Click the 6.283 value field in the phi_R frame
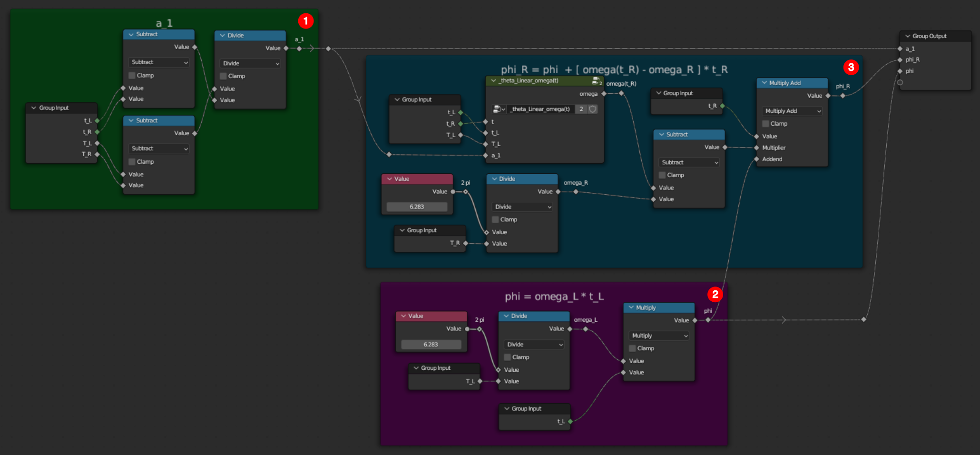980x455 pixels. click(x=417, y=207)
